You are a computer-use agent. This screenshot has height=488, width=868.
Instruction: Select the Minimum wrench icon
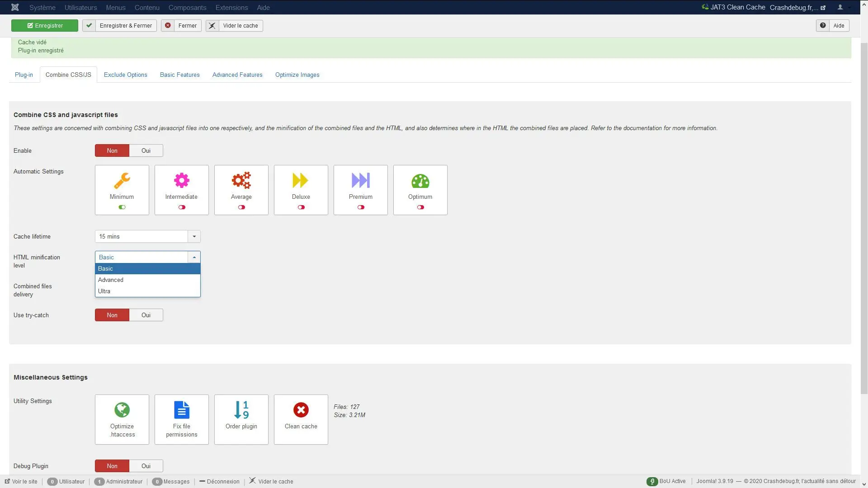pos(122,180)
